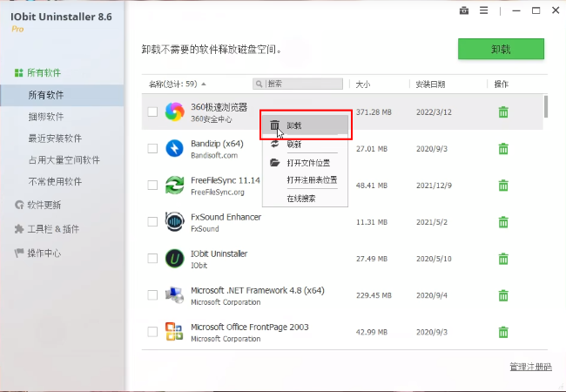Select 占用大量空间软件 in the sidebar
The image size is (566, 392).
pos(64,160)
